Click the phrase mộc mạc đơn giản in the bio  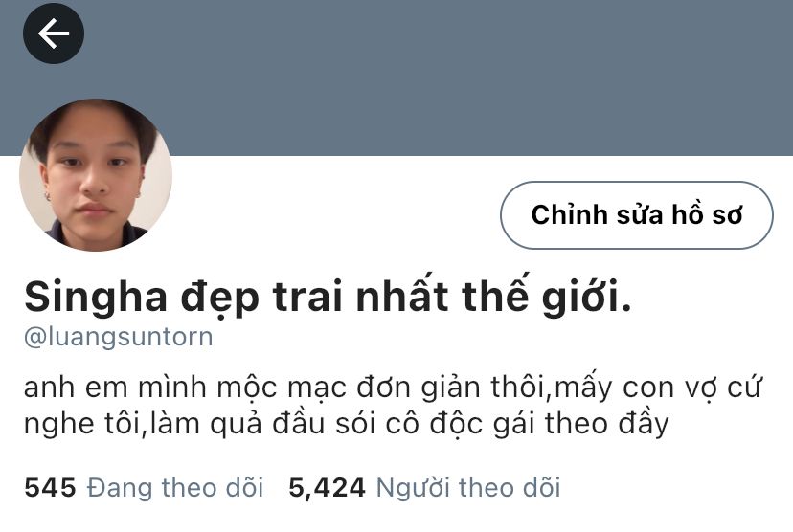(x=349, y=388)
